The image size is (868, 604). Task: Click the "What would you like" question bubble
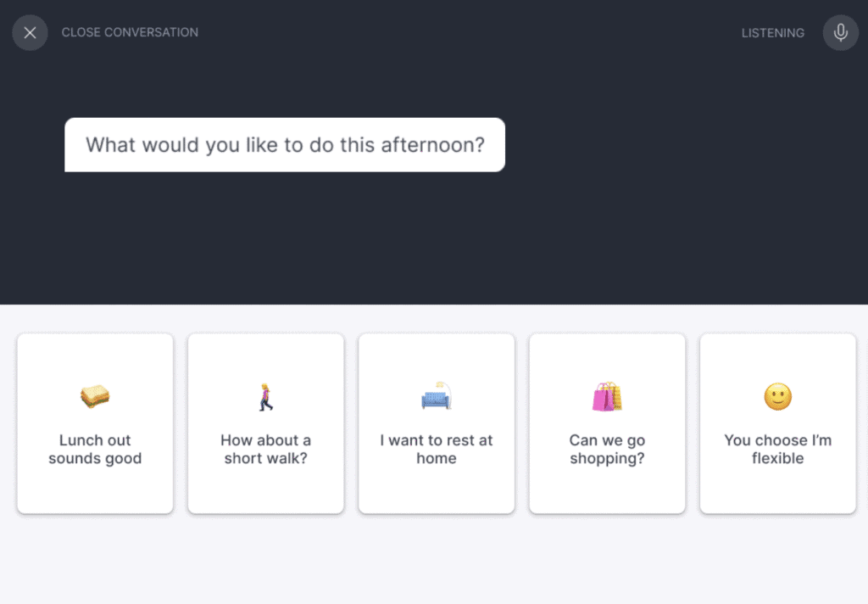[x=285, y=145]
